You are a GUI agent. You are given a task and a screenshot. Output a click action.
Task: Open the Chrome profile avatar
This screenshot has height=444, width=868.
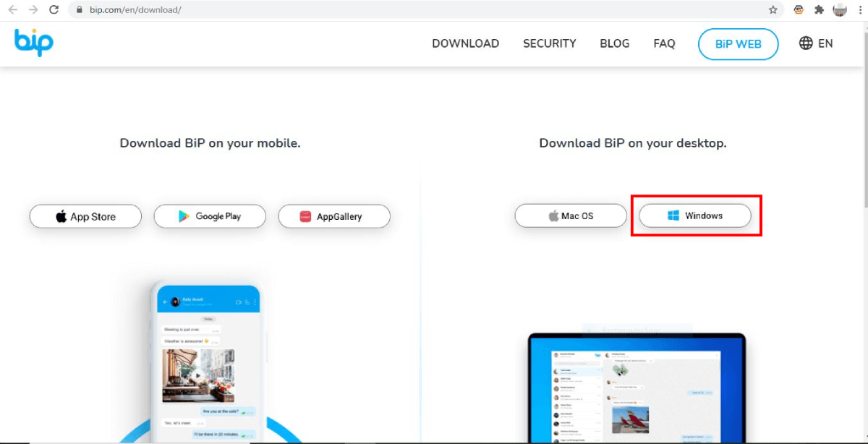839,10
